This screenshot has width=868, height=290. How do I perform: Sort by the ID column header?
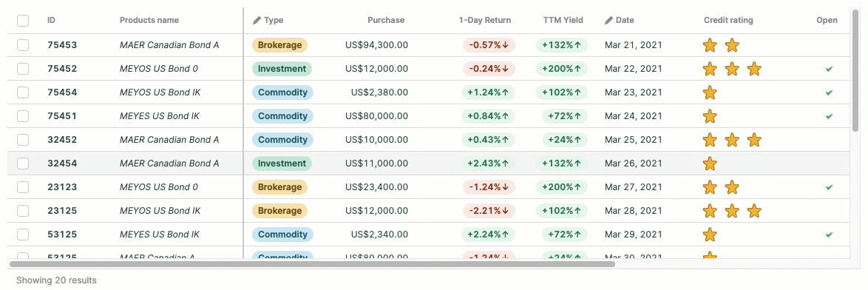[x=52, y=20]
